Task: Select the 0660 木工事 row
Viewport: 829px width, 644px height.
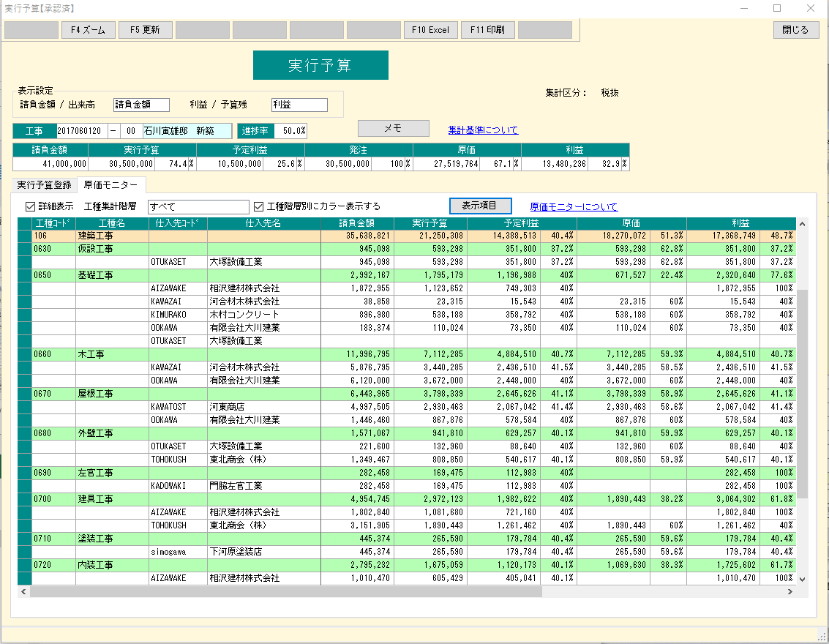Action: coord(407,354)
